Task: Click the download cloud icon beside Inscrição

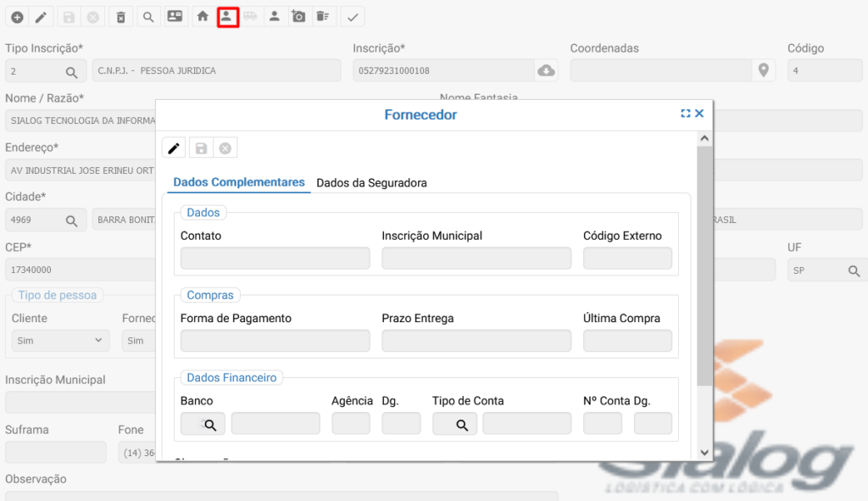Action: pyautogui.click(x=547, y=70)
